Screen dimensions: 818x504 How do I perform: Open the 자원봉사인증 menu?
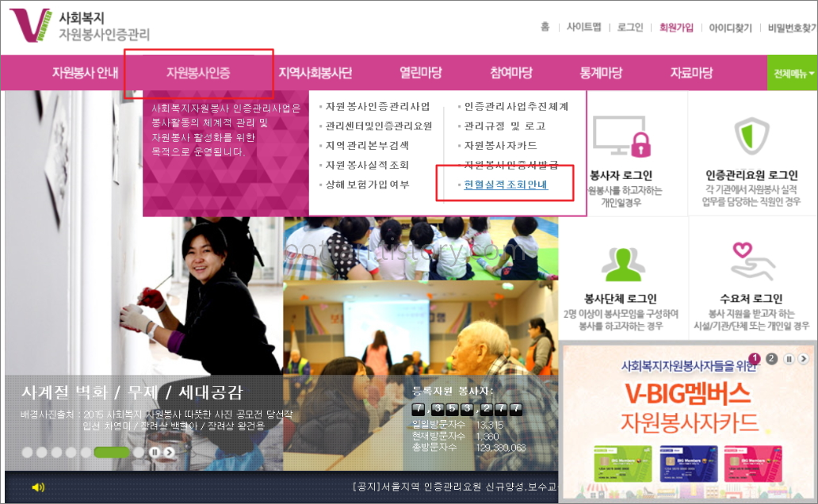coord(198,73)
